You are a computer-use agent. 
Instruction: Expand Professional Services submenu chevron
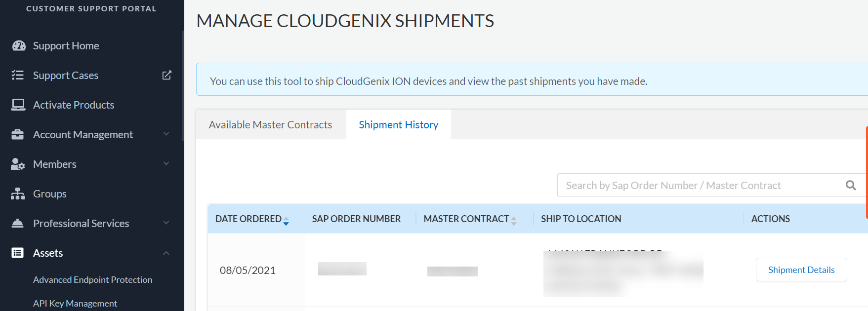coord(166,223)
